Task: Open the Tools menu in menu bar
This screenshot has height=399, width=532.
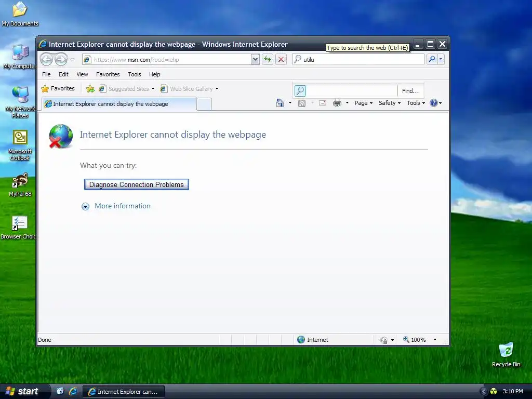Action: [x=135, y=74]
